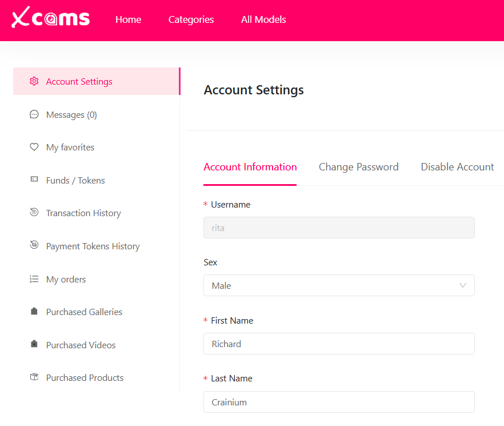Go to Categories in the top navigation
The width and height of the screenshot is (504, 426).
(190, 19)
